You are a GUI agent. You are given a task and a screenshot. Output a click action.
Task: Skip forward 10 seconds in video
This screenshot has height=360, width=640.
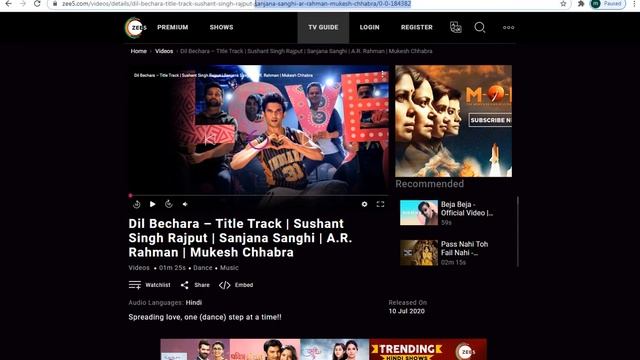coord(169,204)
